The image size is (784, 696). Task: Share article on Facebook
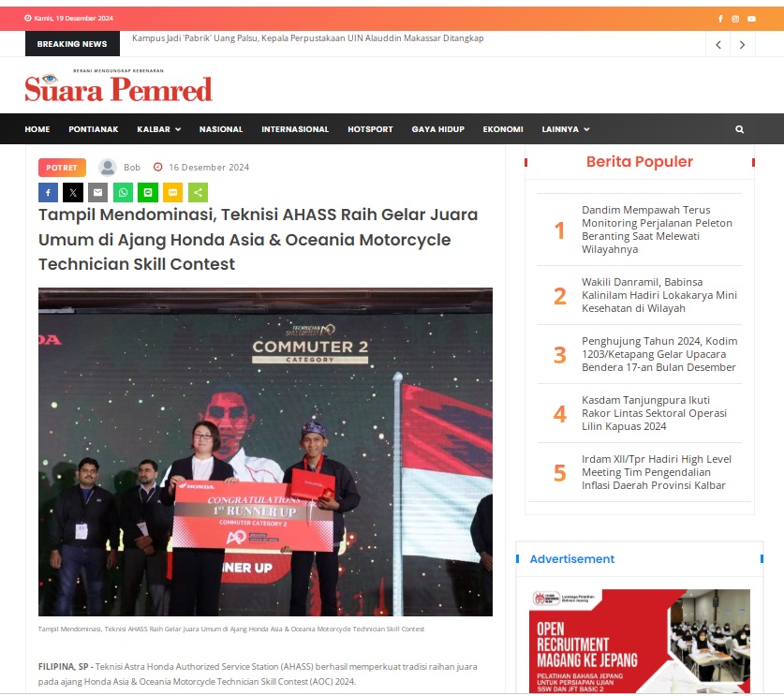(48, 192)
